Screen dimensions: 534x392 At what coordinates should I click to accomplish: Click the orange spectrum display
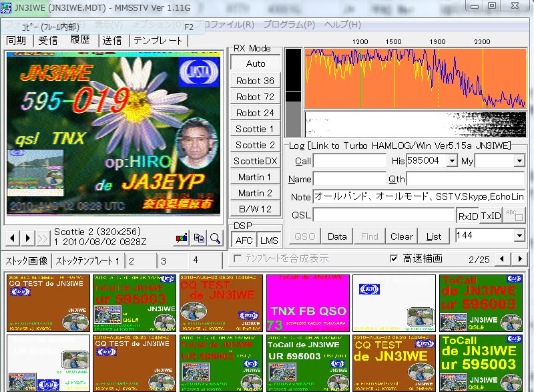tap(415, 79)
